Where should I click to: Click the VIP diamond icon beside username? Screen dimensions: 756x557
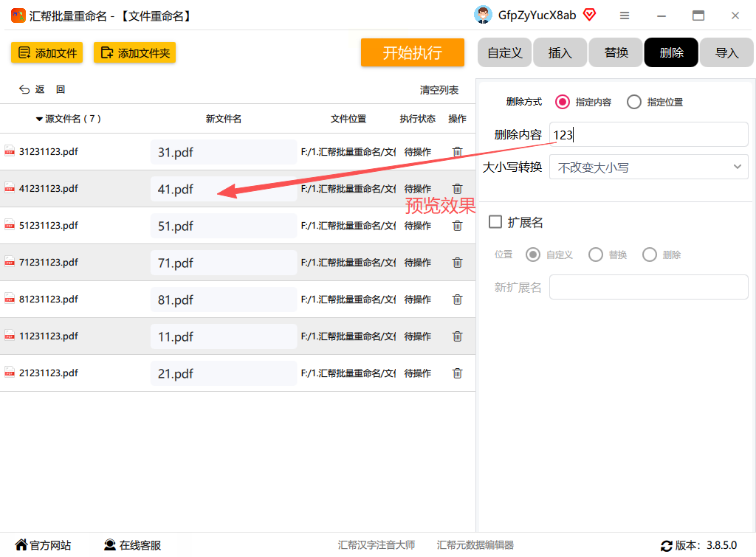tap(589, 15)
